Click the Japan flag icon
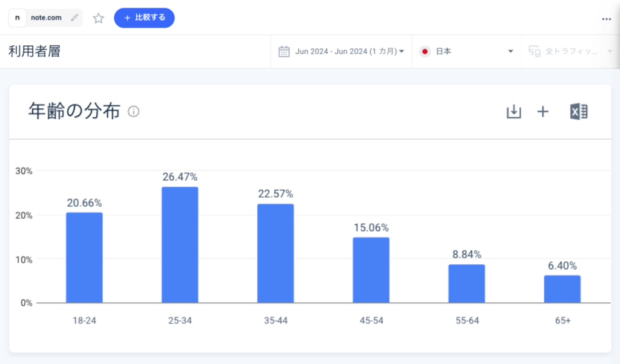The width and height of the screenshot is (620, 364). point(424,51)
